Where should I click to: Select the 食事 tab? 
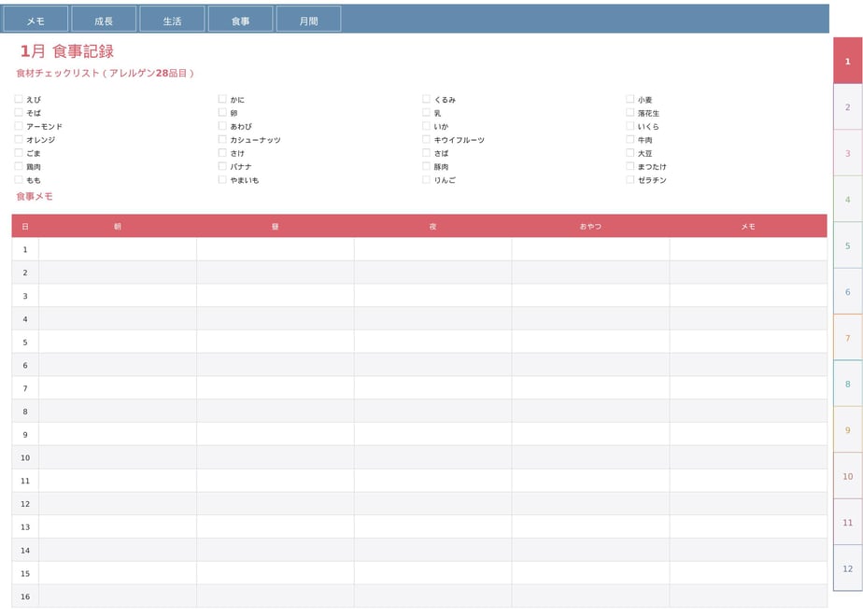(241, 20)
